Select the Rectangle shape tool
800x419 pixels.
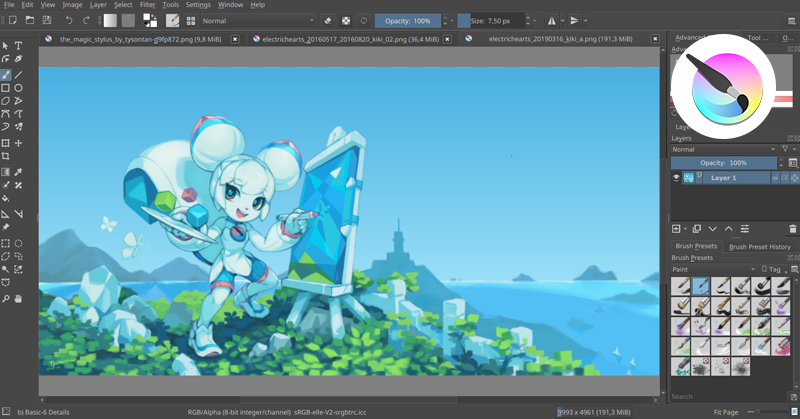[x=6, y=88]
